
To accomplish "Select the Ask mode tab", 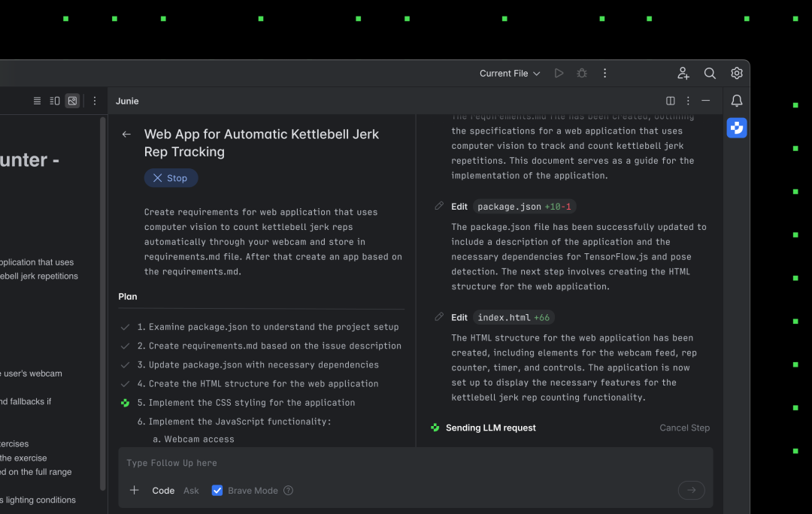I will (x=191, y=491).
